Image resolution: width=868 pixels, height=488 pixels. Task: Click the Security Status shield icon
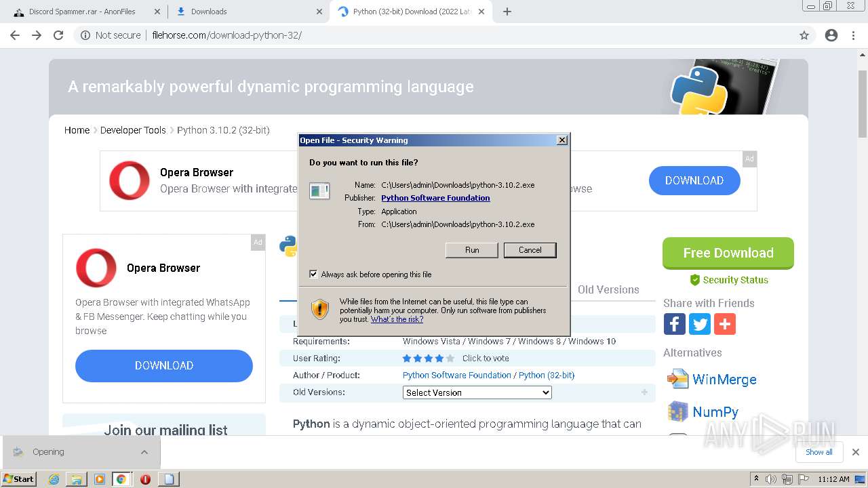(694, 280)
